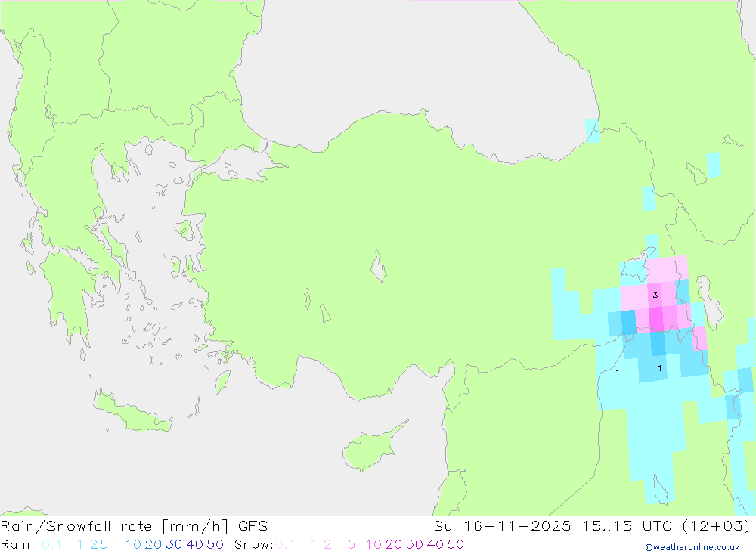Click the island of Cyprus on the map
This screenshot has width=756, height=554.
click(371, 448)
